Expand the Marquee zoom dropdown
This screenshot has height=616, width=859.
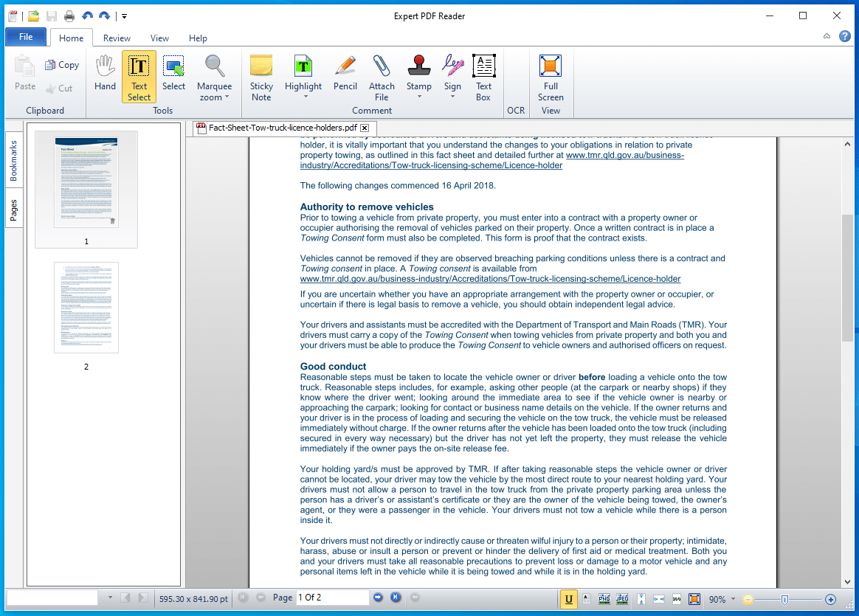tap(215, 97)
